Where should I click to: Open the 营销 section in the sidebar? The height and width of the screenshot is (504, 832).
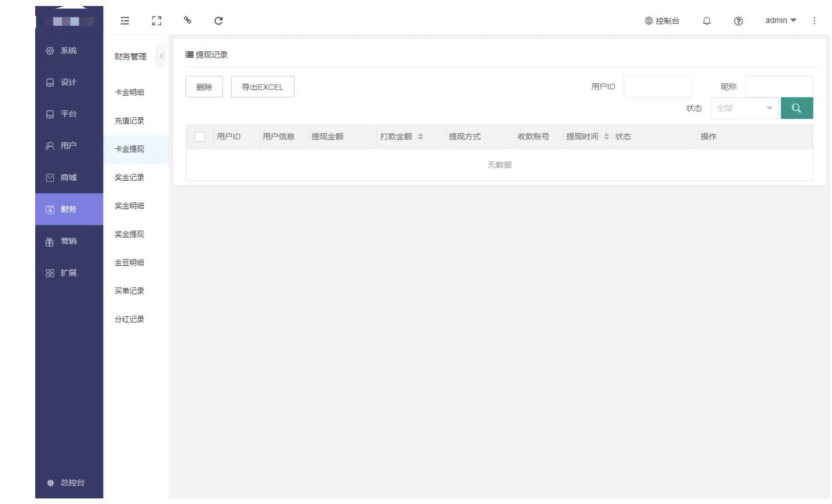69,241
